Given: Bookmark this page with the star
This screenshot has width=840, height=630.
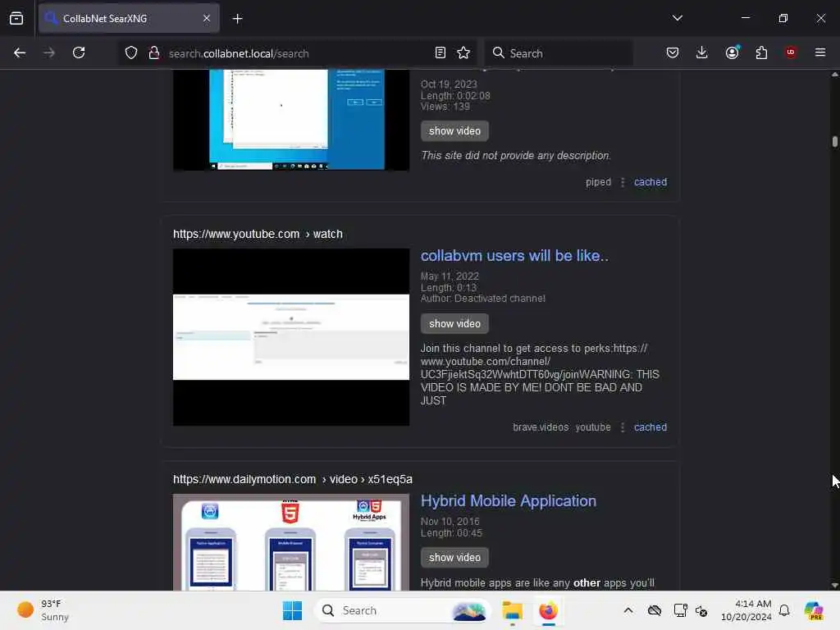Looking at the screenshot, I should click(463, 52).
